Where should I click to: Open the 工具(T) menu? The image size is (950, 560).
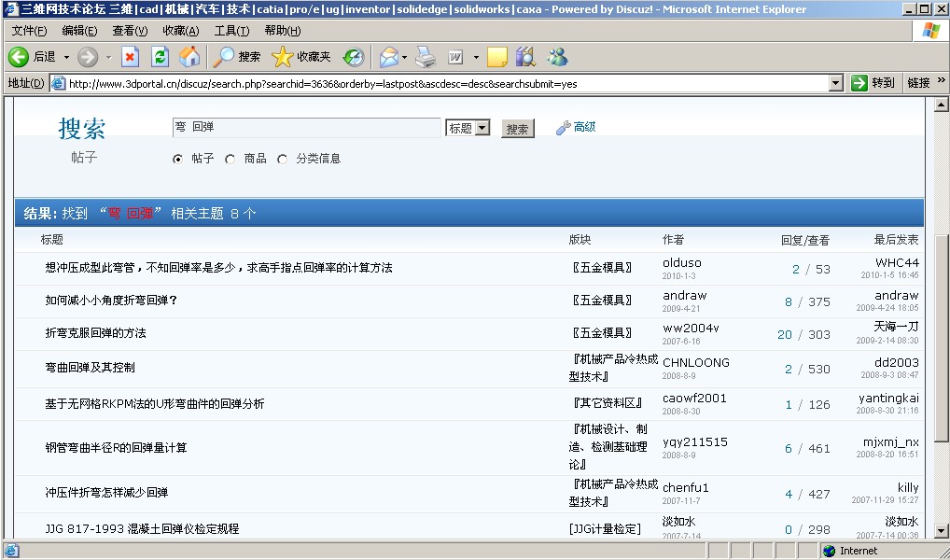coord(231,30)
